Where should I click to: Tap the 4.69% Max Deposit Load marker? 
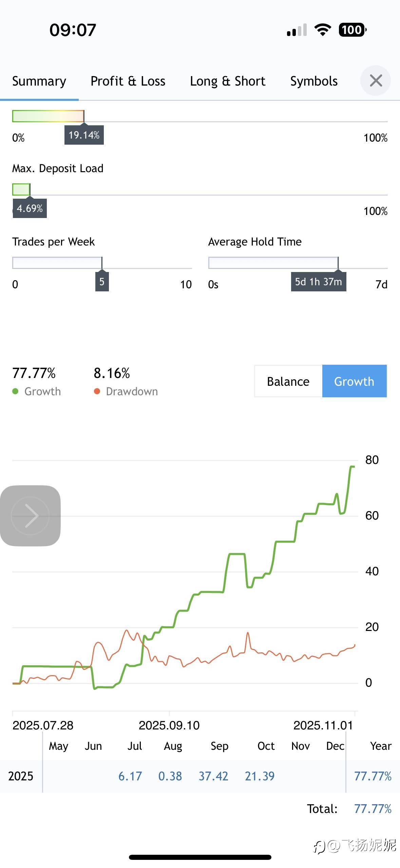[30, 208]
